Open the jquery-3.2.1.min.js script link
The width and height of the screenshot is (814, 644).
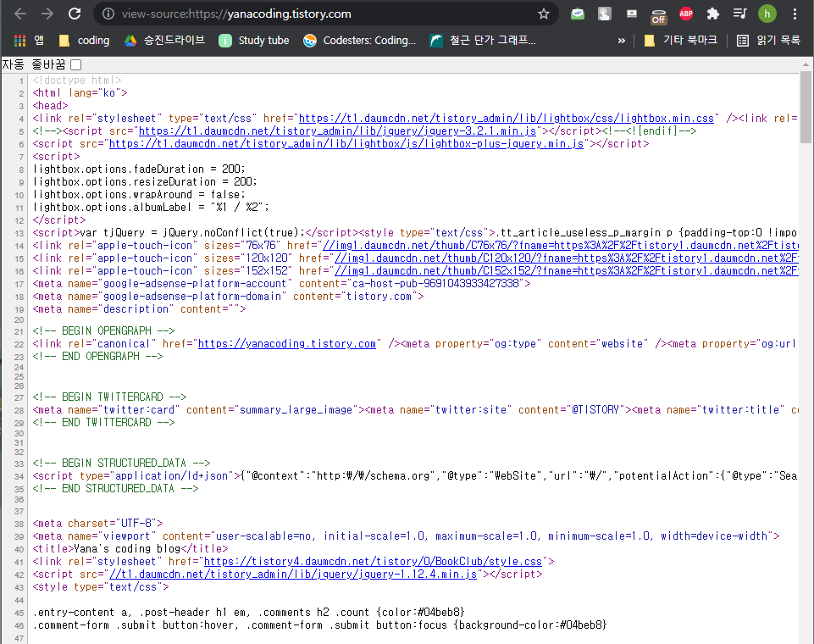(x=338, y=130)
